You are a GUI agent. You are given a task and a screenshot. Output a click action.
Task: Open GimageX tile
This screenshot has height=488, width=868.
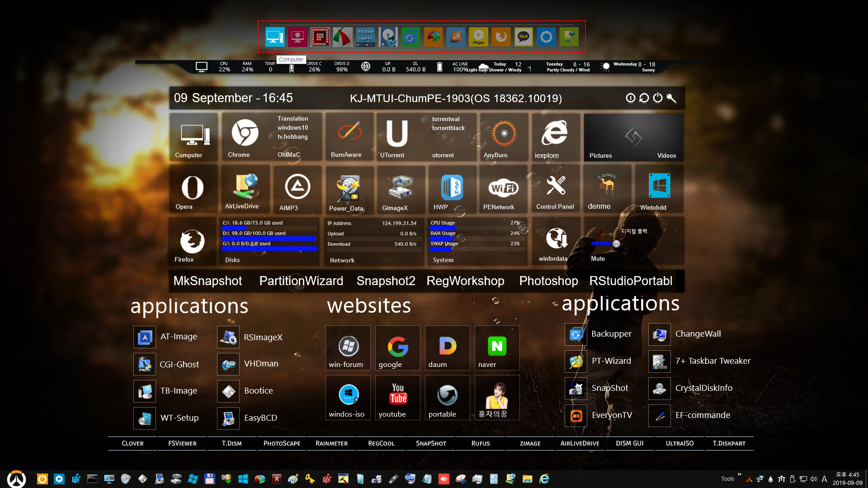[400, 189]
